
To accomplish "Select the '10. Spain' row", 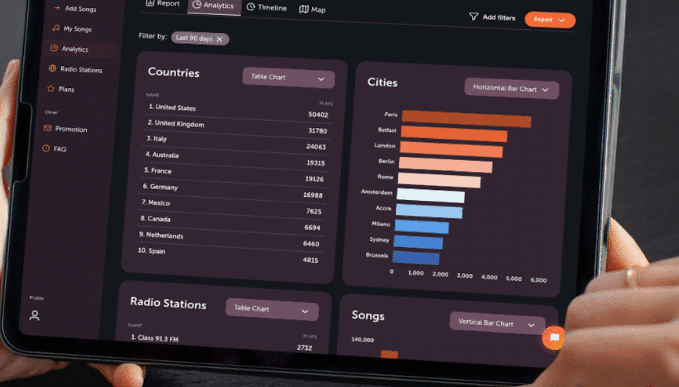I will (227, 255).
